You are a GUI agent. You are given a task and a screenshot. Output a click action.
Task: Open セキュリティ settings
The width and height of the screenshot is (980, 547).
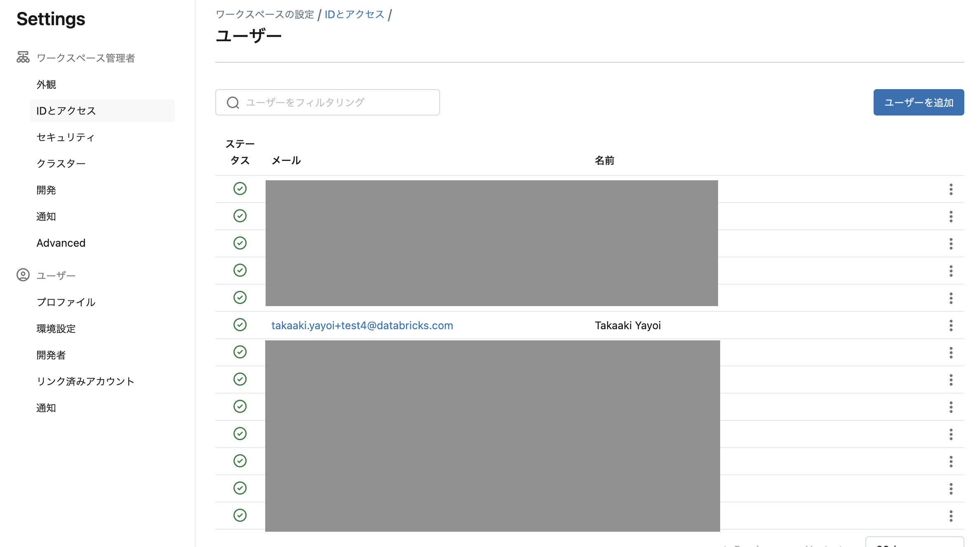pos(66,137)
